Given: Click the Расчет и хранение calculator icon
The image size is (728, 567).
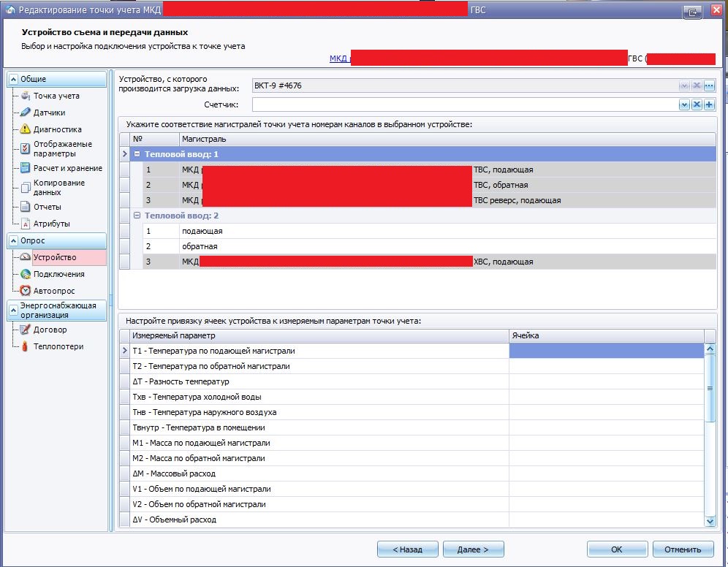Looking at the screenshot, I should coord(26,168).
